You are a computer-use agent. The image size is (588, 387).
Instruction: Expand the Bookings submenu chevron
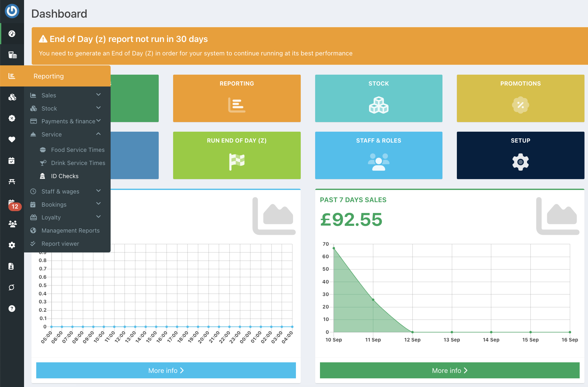(98, 203)
